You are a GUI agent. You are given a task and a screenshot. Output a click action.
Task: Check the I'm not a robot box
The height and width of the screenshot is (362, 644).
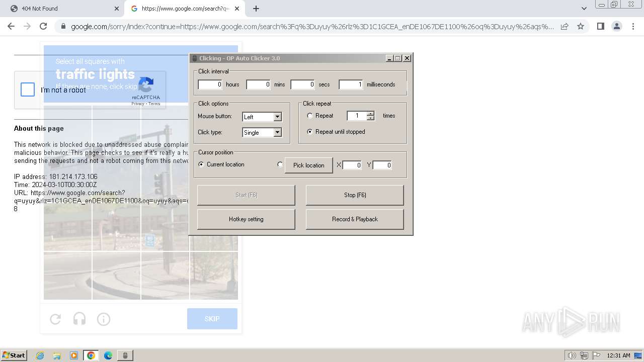[x=28, y=90]
